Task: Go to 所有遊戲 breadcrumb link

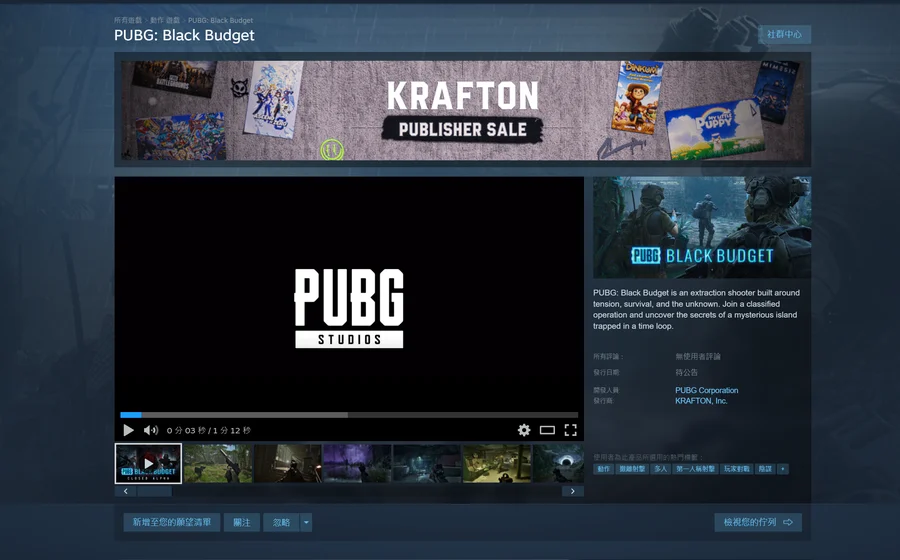Action: click(x=128, y=20)
